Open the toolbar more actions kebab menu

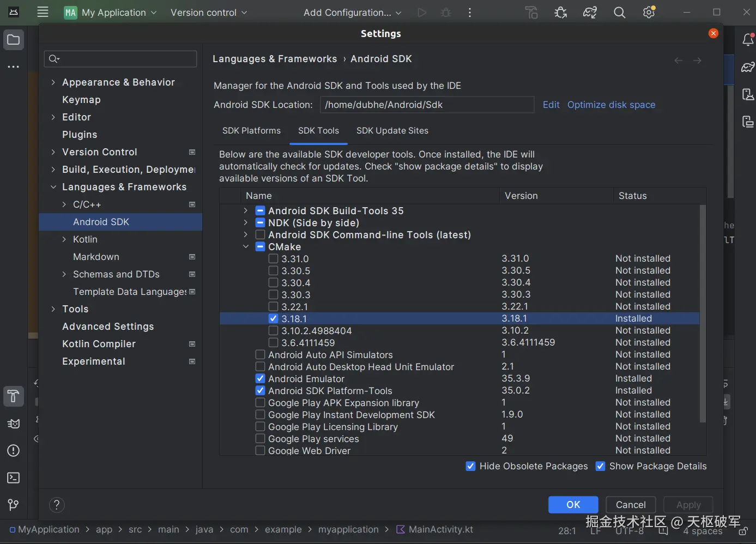[469, 13]
